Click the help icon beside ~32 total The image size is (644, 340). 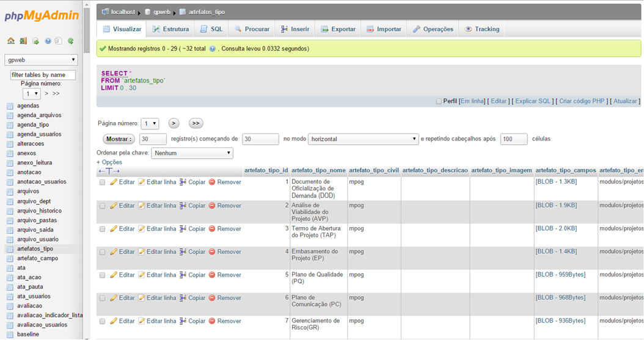[x=213, y=49]
